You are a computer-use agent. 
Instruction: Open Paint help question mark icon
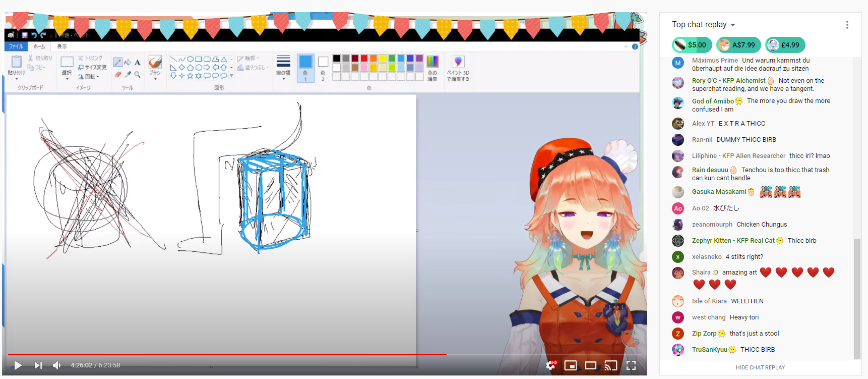point(635,46)
